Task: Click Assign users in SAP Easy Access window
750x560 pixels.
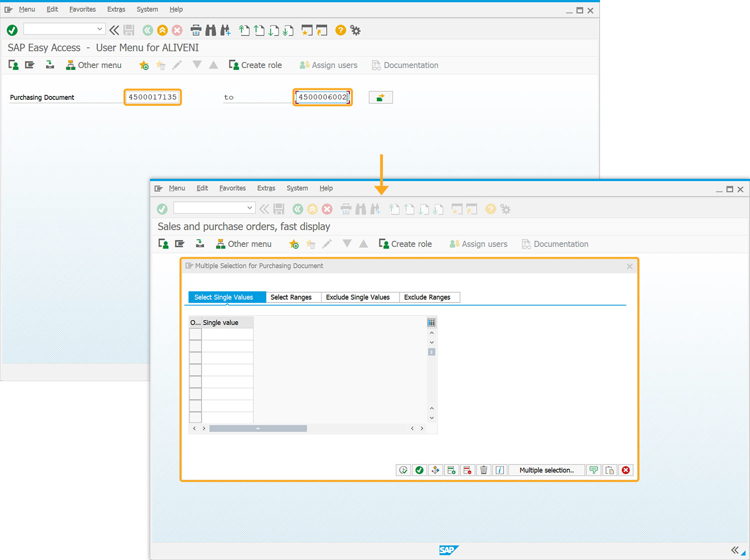Action: (x=328, y=65)
